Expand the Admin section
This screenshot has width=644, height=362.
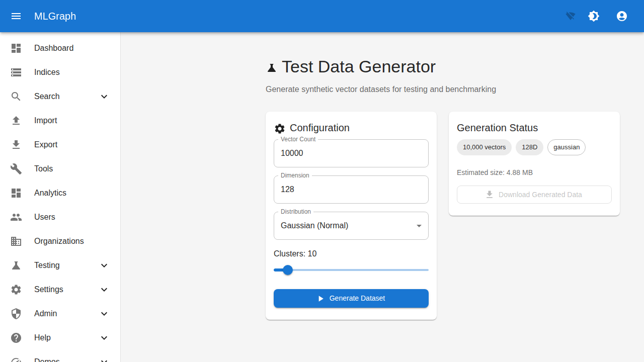[104, 313]
